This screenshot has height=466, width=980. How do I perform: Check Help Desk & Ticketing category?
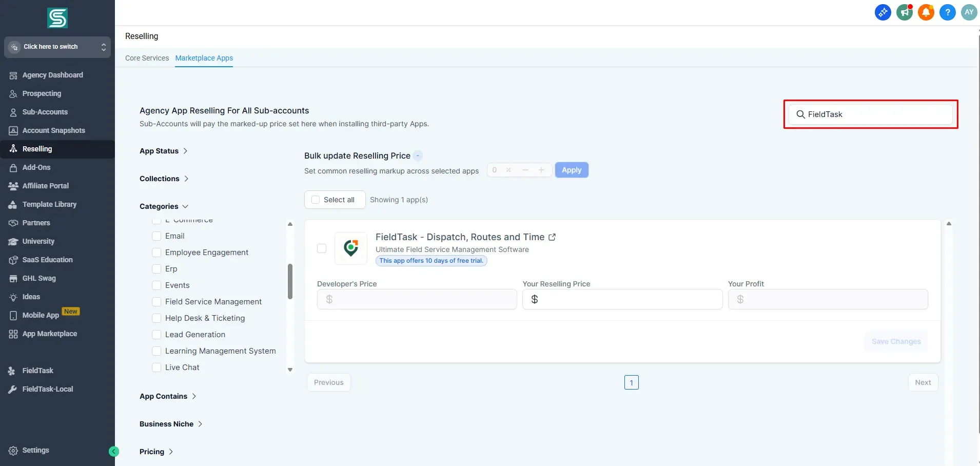(x=156, y=318)
